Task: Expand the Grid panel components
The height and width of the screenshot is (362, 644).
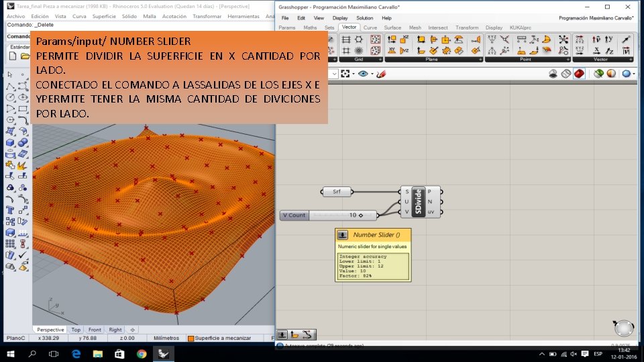Action: click(x=380, y=60)
